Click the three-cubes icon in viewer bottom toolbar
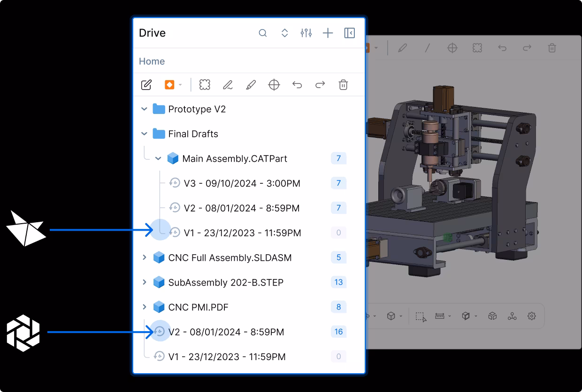Image resolution: width=582 pixels, height=392 pixels. pos(492,316)
